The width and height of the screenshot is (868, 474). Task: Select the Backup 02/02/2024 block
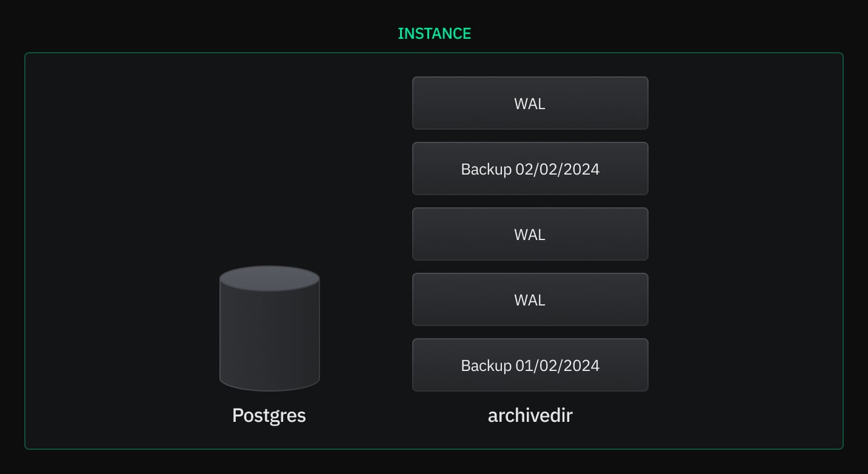tap(530, 169)
